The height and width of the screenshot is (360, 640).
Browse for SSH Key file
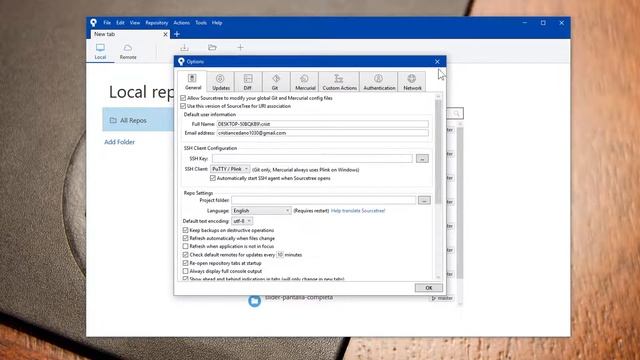click(422, 158)
